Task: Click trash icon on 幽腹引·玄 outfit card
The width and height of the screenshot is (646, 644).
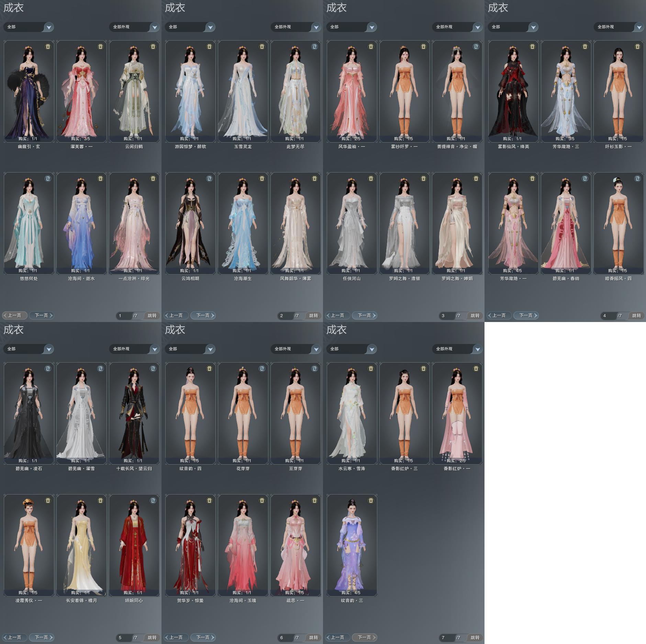Action: tap(48, 46)
